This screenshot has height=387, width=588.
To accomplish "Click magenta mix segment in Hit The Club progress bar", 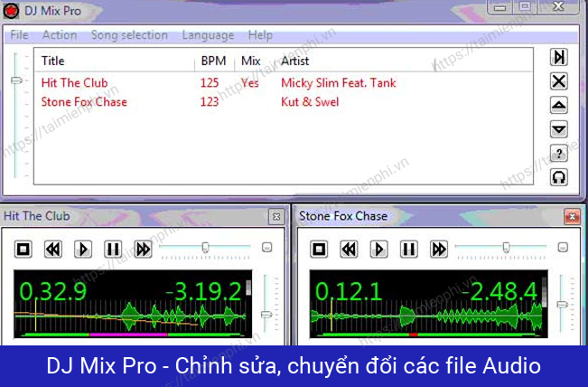I will [128, 334].
